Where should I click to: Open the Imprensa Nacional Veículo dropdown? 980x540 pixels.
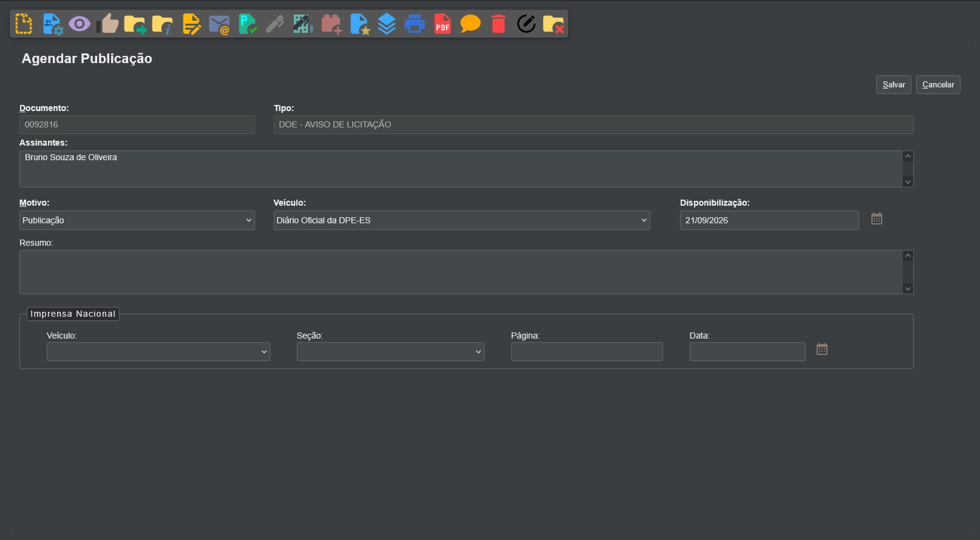(x=158, y=351)
